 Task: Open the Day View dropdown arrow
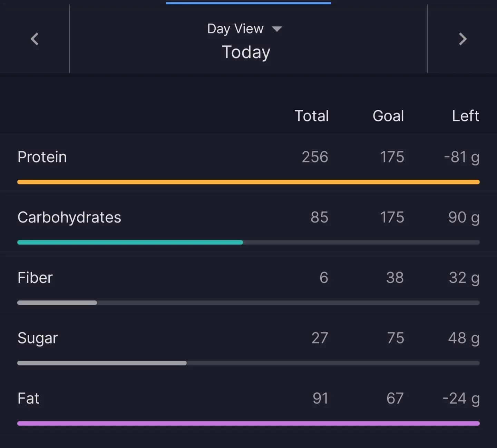tap(277, 29)
